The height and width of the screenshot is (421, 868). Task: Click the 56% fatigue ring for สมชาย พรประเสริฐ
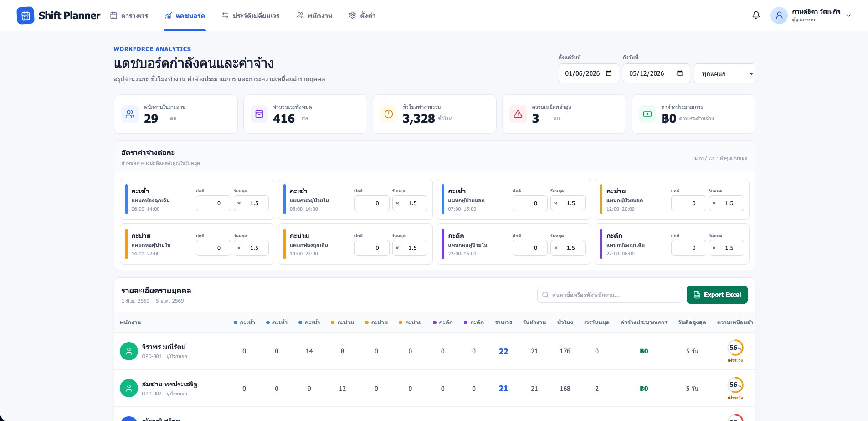tap(735, 385)
